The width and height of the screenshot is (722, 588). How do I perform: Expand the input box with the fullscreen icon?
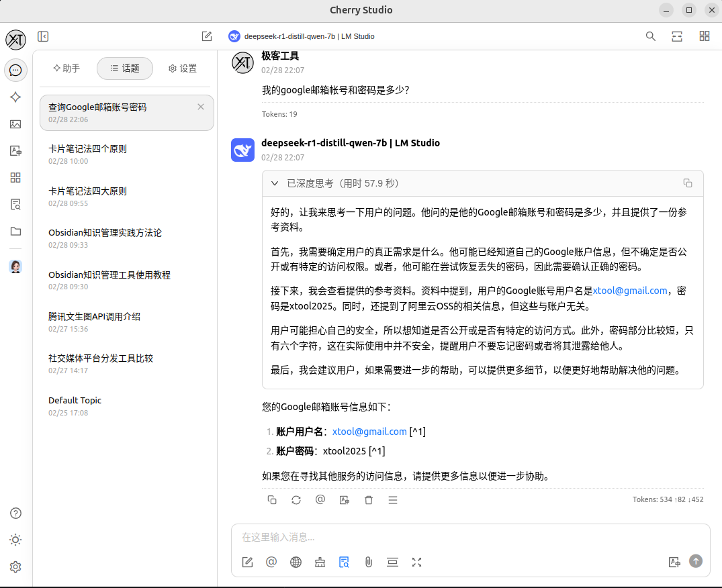click(416, 562)
